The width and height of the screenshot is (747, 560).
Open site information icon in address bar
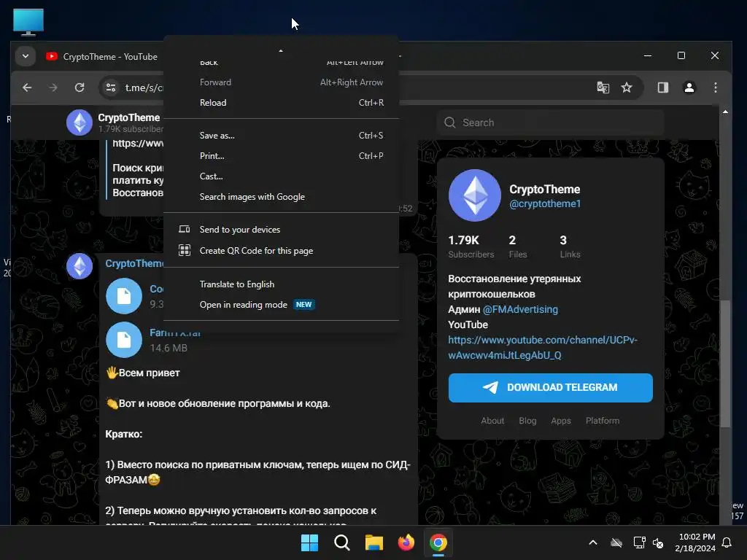[x=111, y=87]
